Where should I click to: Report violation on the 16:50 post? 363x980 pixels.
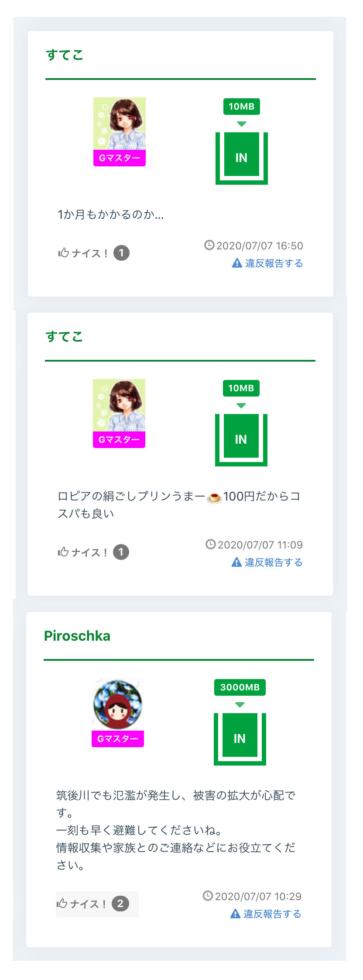[267, 263]
